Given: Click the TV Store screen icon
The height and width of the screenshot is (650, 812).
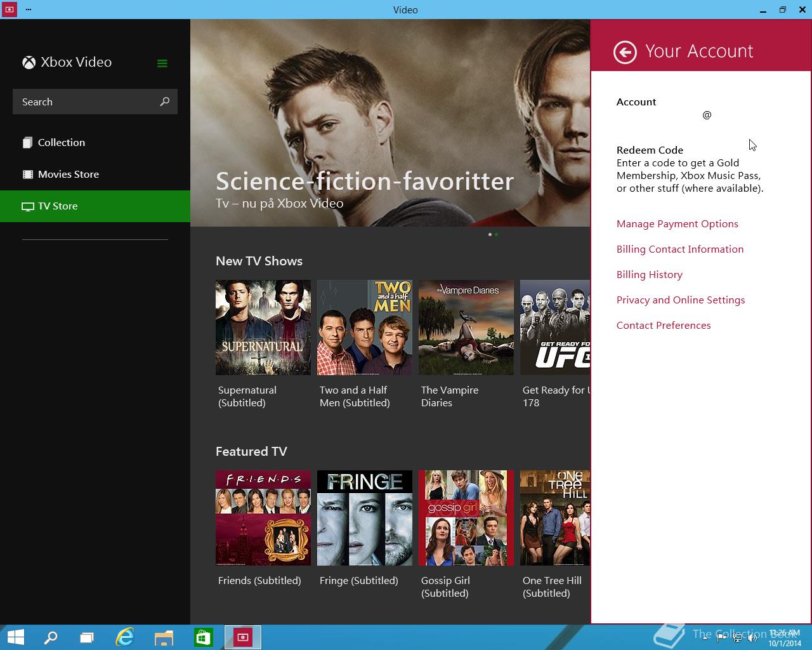Looking at the screenshot, I should (28, 206).
